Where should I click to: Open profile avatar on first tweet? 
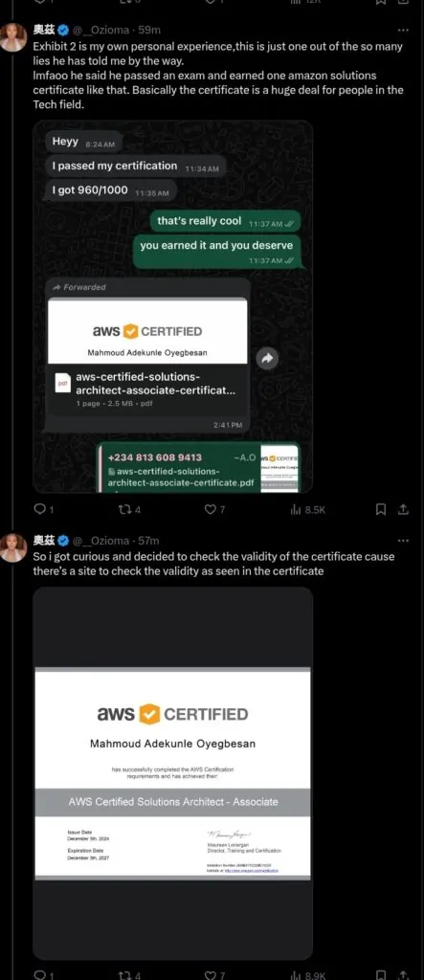[13, 37]
